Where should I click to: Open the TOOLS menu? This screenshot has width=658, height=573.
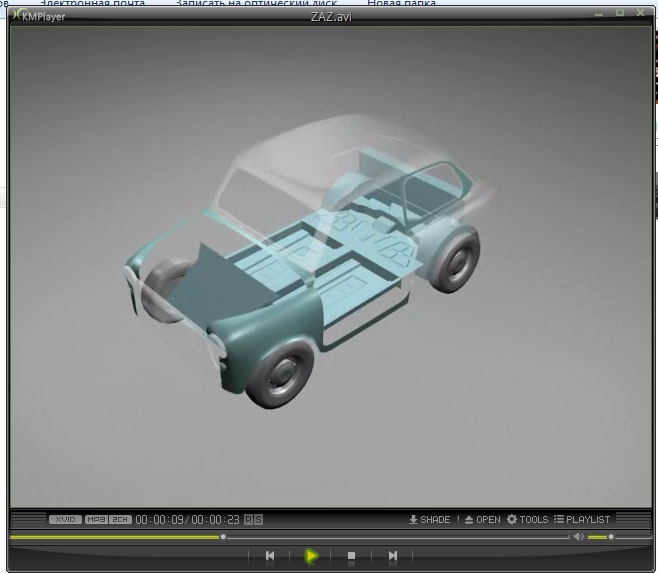coord(527,519)
